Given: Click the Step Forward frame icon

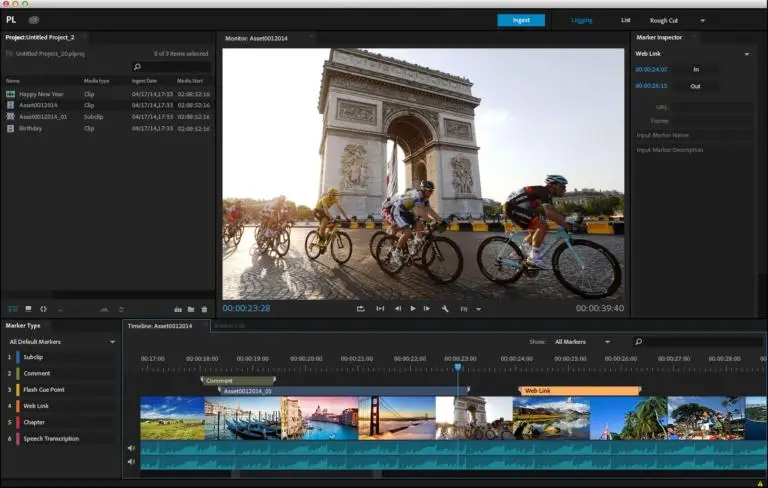Looking at the screenshot, I should coord(427,309).
